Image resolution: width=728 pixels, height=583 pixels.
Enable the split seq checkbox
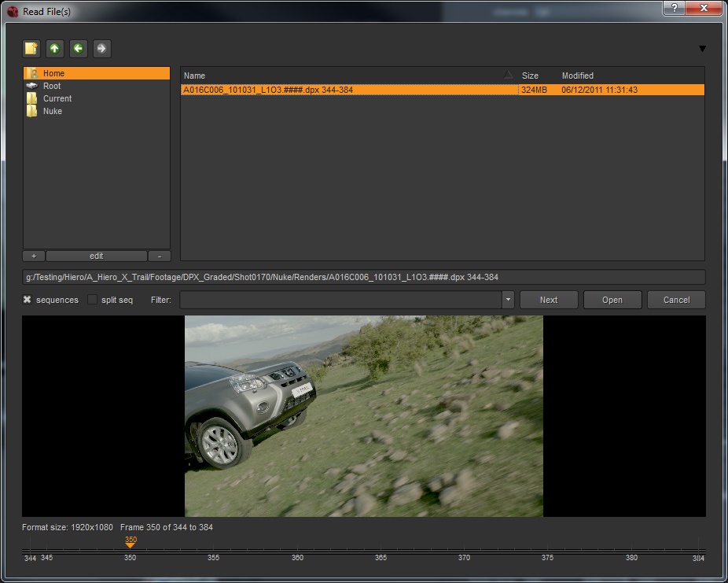93,300
